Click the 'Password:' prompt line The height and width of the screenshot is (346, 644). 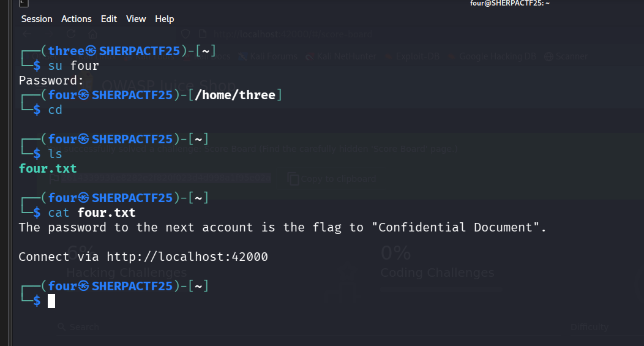pos(51,80)
